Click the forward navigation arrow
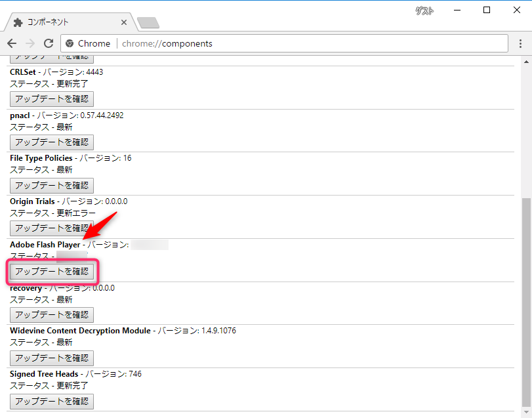Screen dimensions: 532x418 coord(30,43)
